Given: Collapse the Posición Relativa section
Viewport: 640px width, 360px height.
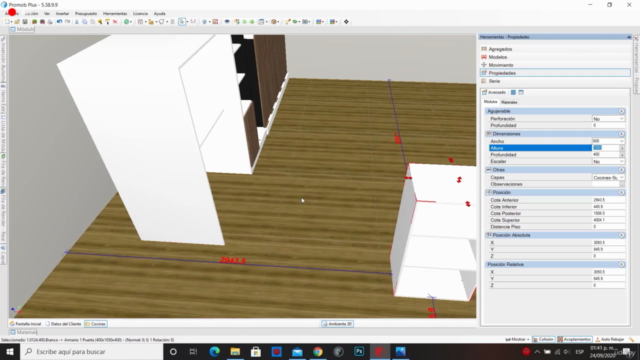Looking at the screenshot, I should [x=621, y=264].
